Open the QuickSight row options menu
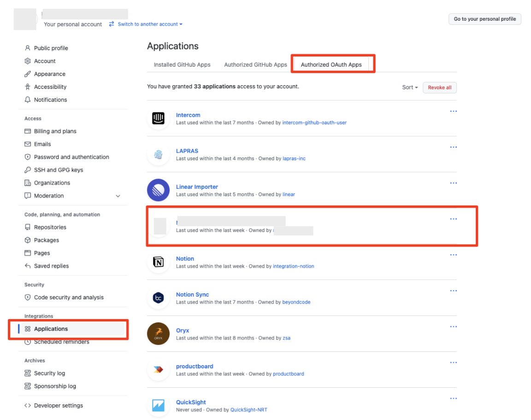The height and width of the screenshot is (420, 531). 454,398
